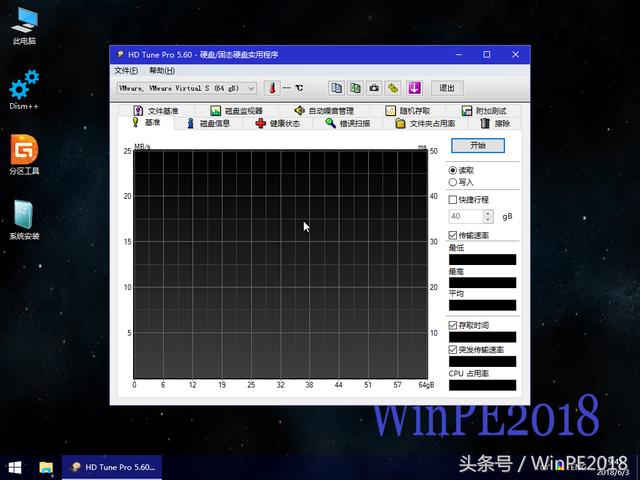Screen dimensions: 640x480
Task: Open the Erase (擦除) tab
Action: (x=495, y=123)
